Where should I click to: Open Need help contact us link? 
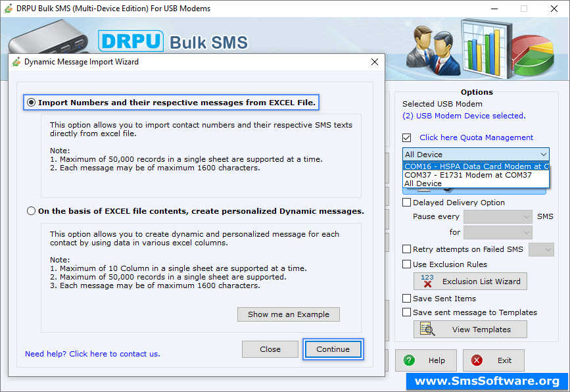point(93,354)
